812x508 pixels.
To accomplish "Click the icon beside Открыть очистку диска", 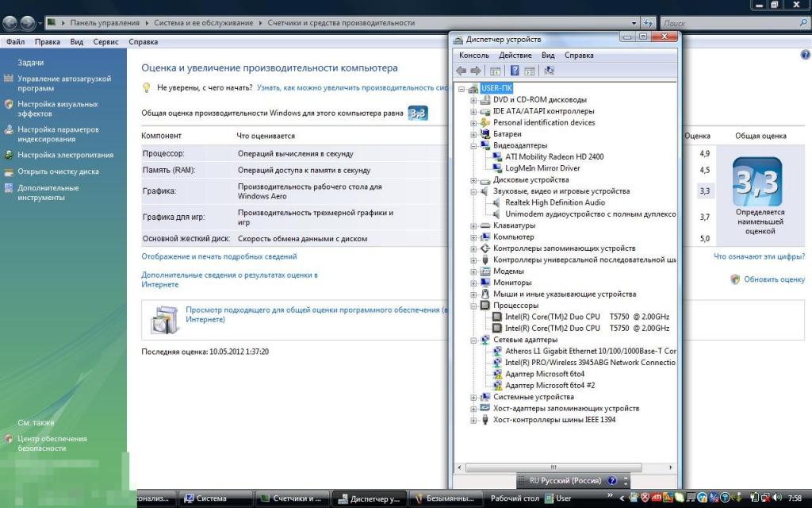I will pyautogui.click(x=8, y=171).
